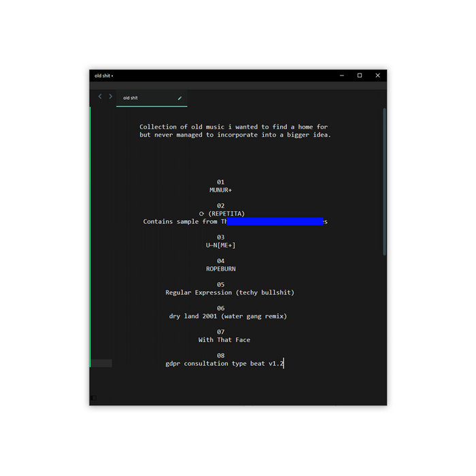Click the pencil edit icon on the tab
This screenshot has width=476, height=476.
coord(180,98)
